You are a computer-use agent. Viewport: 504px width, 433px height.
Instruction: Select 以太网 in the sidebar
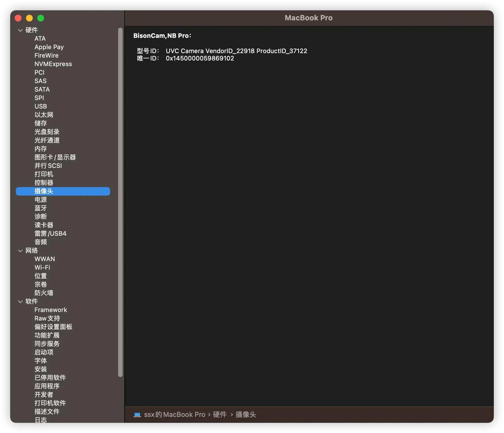(x=44, y=115)
